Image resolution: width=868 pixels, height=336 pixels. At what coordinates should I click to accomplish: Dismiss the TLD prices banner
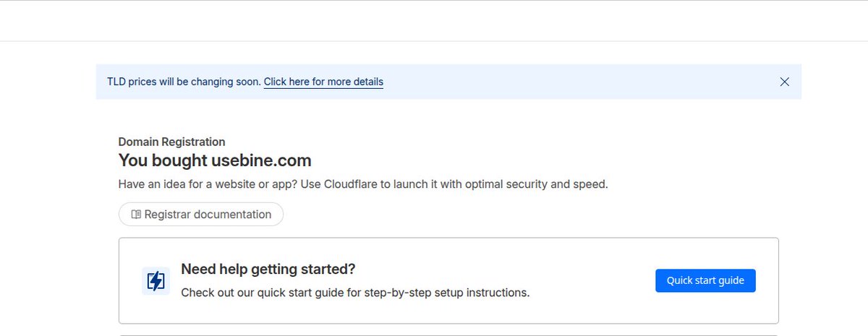tap(784, 82)
